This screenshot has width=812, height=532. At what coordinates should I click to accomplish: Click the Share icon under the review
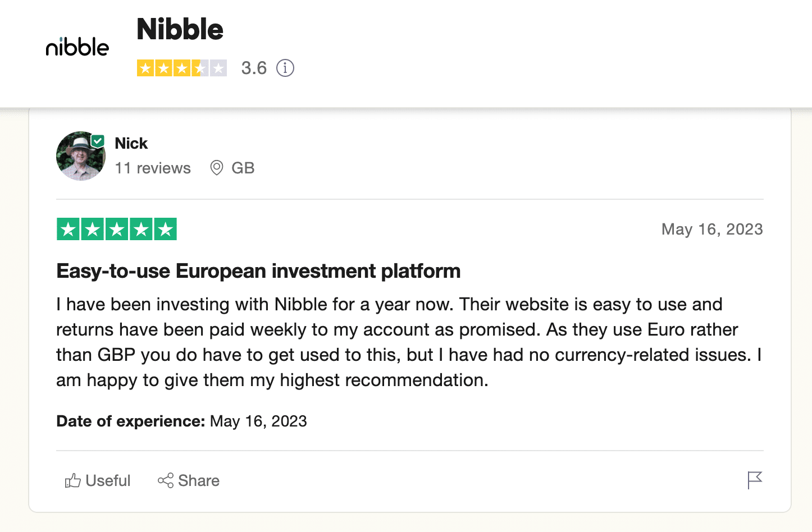point(165,480)
